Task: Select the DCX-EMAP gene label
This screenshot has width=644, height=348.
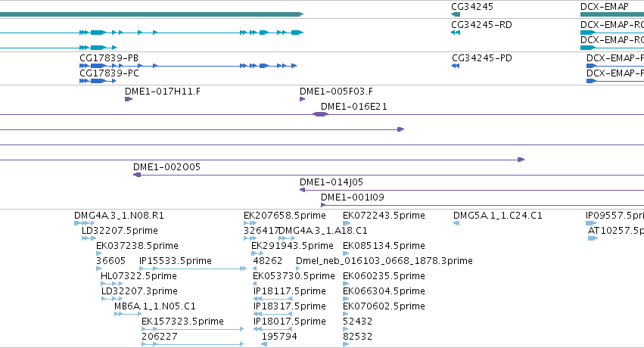Action: click(604, 7)
